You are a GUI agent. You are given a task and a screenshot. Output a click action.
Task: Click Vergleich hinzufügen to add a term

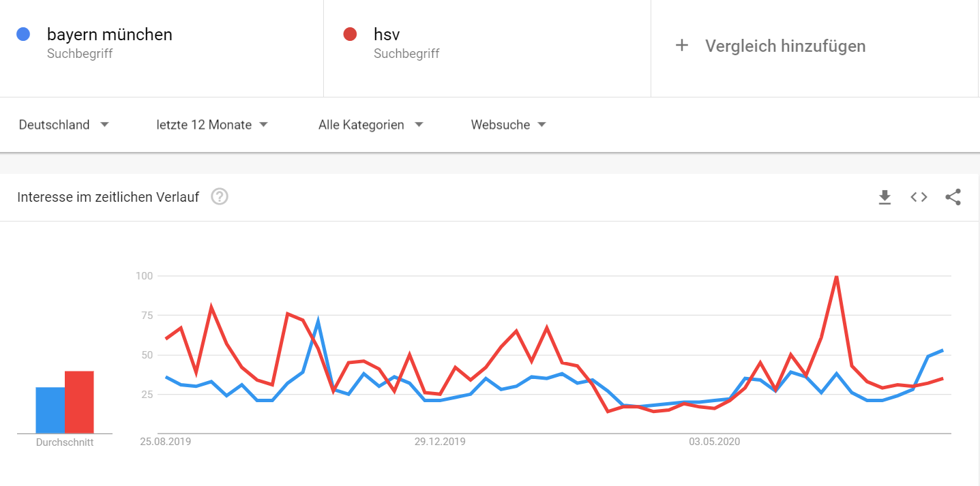[784, 45]
